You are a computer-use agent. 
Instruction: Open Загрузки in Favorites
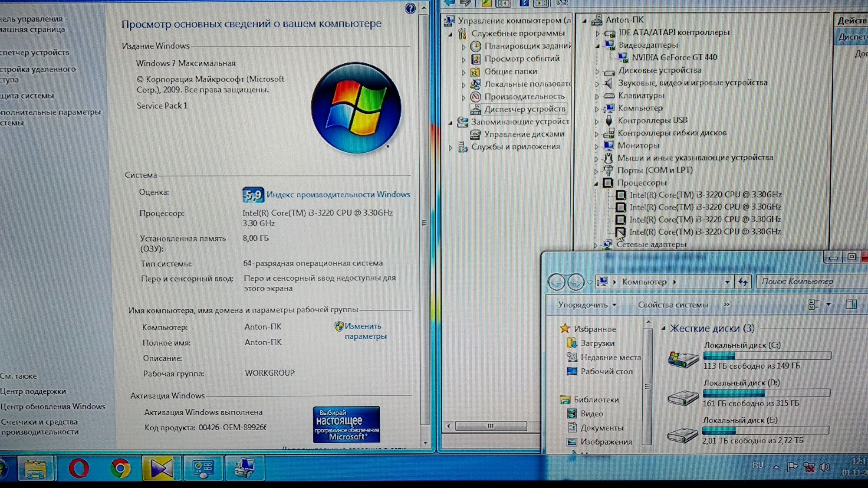[x=597, y=343]
